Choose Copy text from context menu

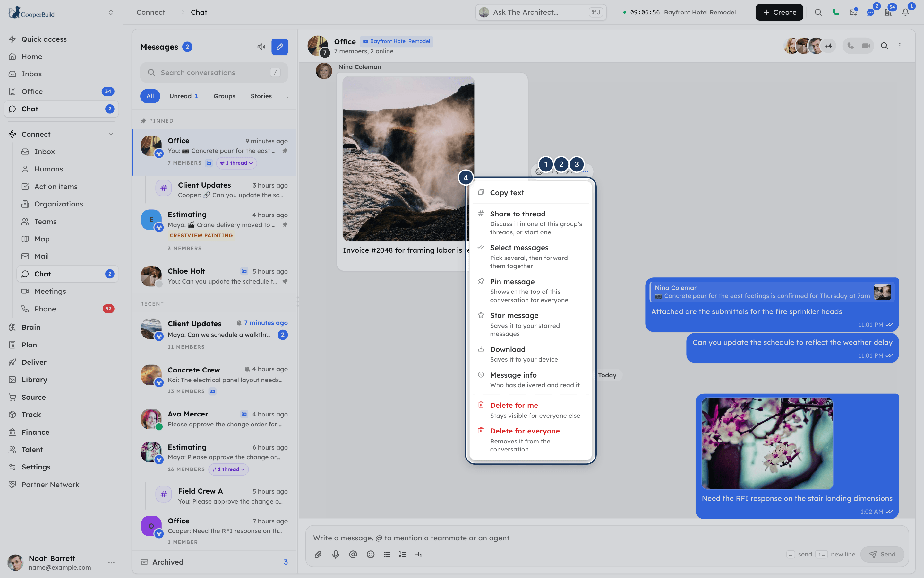coord(530,193)
